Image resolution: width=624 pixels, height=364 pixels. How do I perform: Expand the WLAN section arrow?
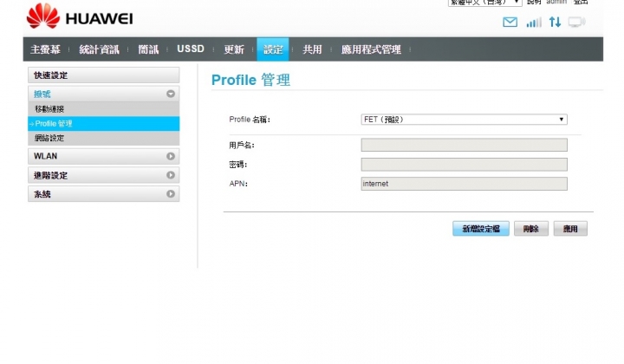coord(171,156)
